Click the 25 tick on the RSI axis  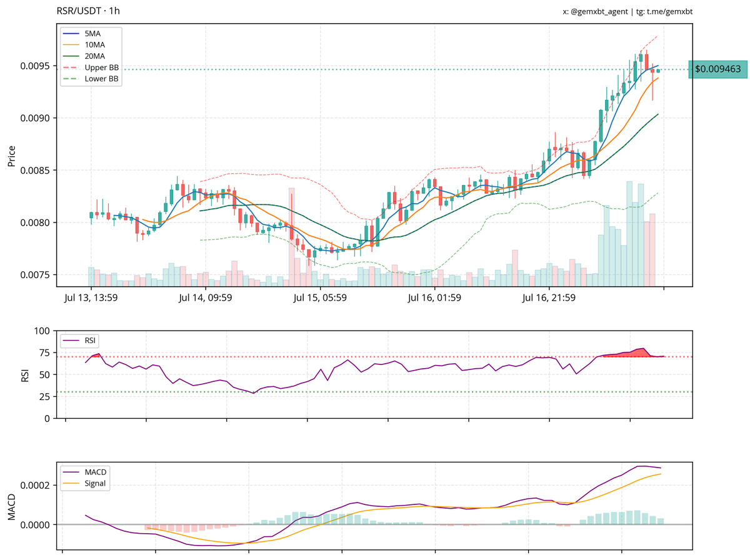[x=46, y=396]
